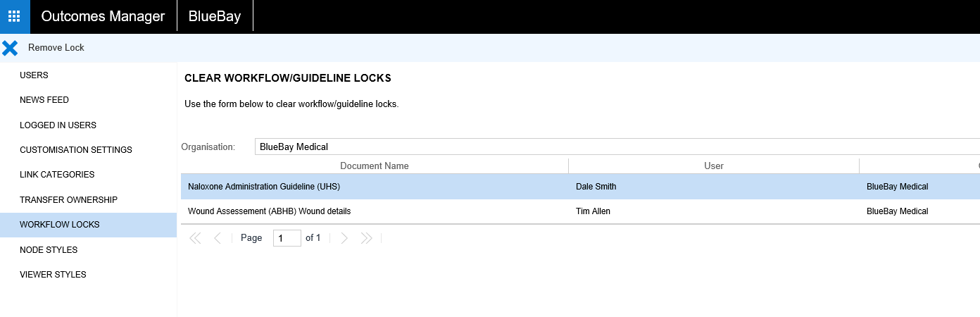The height and width of the screenshot is (317, 980).
Task: Open Customisation Settings section
Action: tap(75, 150)
